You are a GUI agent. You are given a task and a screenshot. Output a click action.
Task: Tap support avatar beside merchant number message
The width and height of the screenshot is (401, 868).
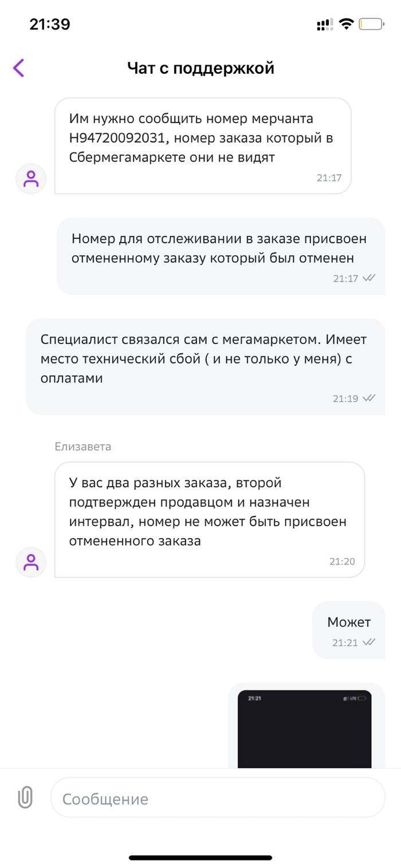pos(31,179)
